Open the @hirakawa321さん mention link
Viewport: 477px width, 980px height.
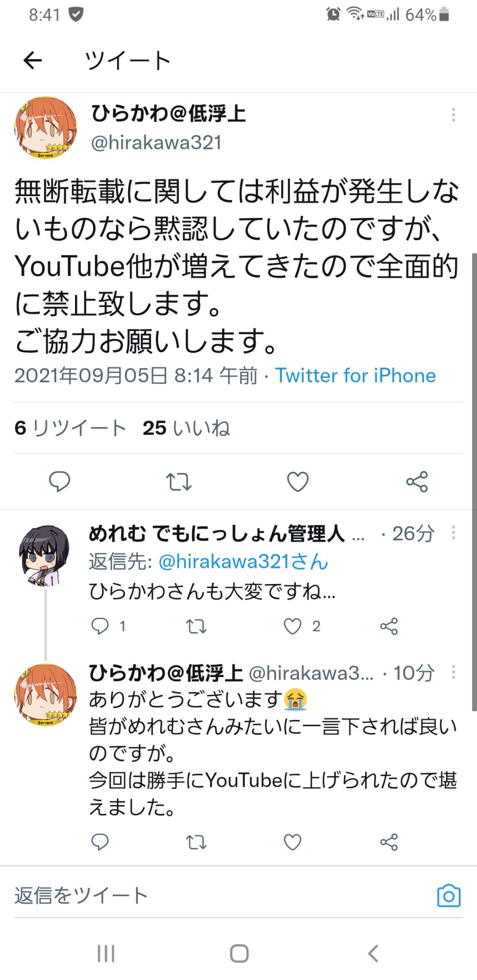click(243, 562)
